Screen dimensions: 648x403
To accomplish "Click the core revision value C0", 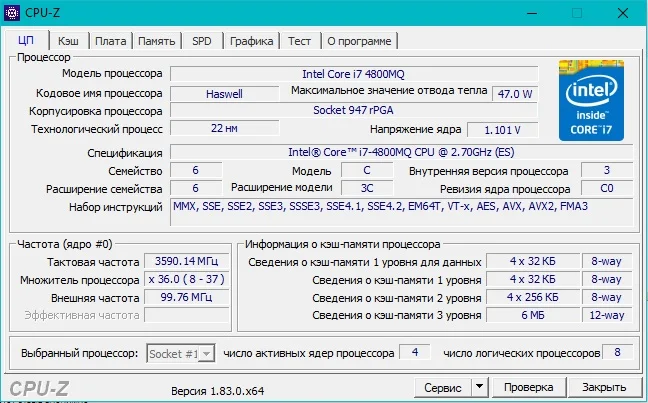I will pyautogui.click(x=607, y=188).
